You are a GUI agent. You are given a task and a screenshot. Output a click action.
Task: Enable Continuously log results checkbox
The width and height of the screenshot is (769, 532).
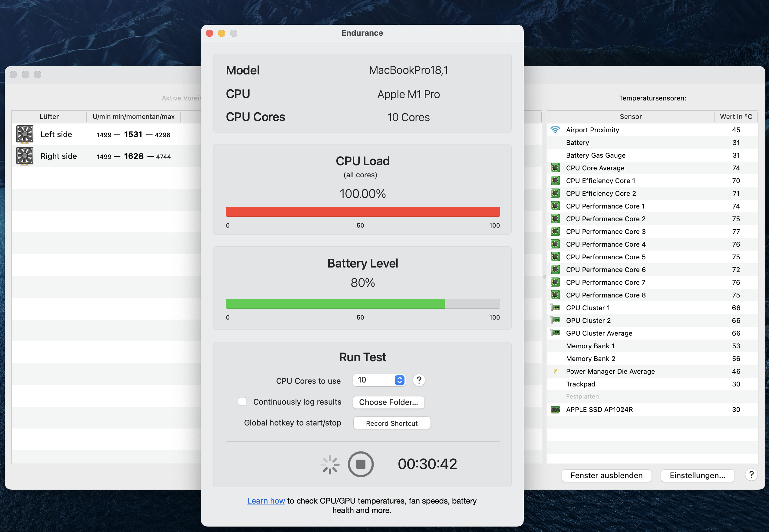[241, 402]
